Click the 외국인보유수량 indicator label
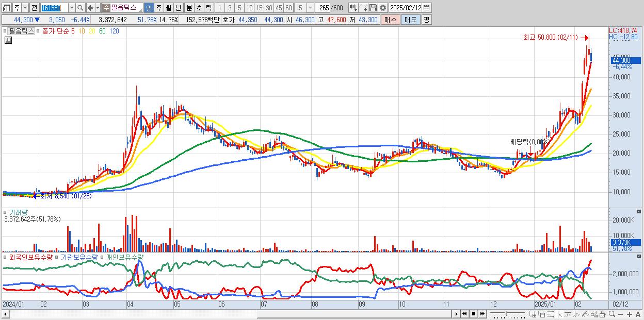644x320 pixels. (31, 257)
